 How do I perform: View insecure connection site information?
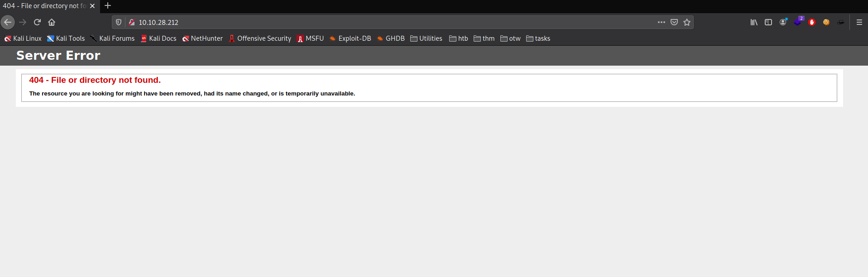click(x=132, y=22)
